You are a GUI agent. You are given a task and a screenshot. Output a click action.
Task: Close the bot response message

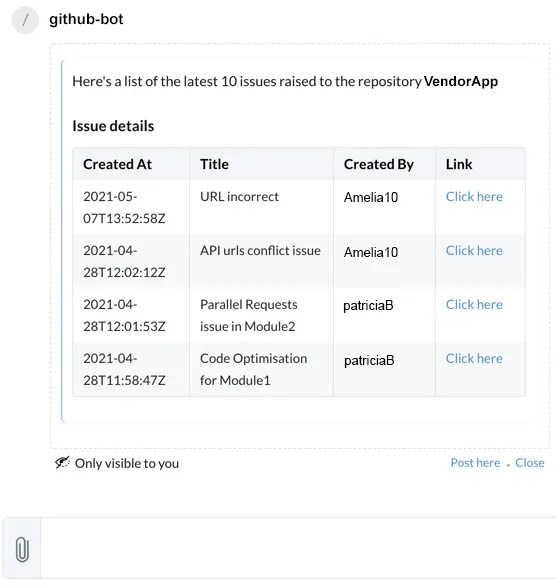(530, 463)
